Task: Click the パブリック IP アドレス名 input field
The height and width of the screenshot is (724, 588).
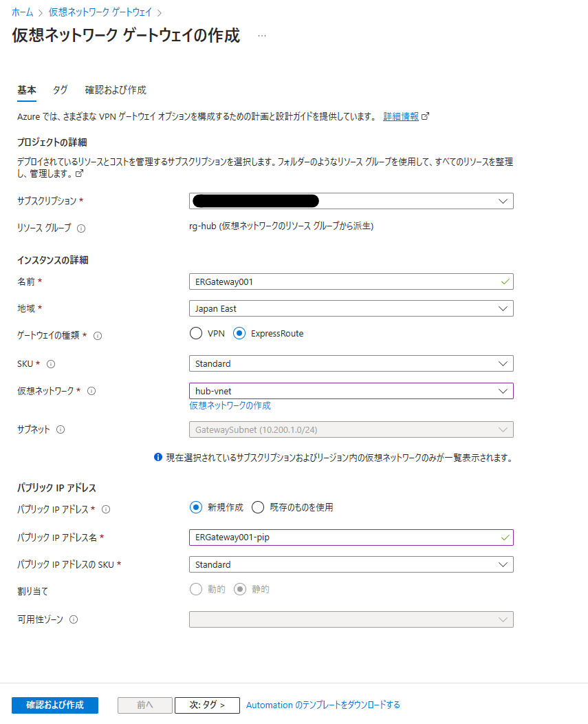Action: click(x=351, y=537)
